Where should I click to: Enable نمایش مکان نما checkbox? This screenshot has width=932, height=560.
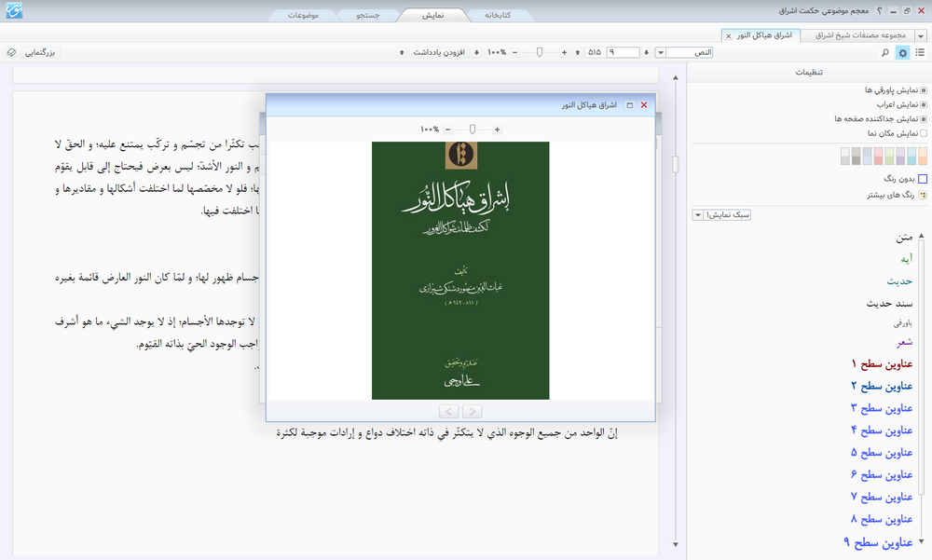click(923, 133)
